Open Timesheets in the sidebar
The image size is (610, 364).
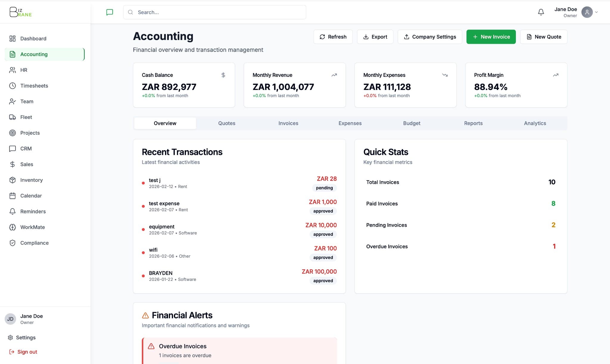(x=34, y=85)
